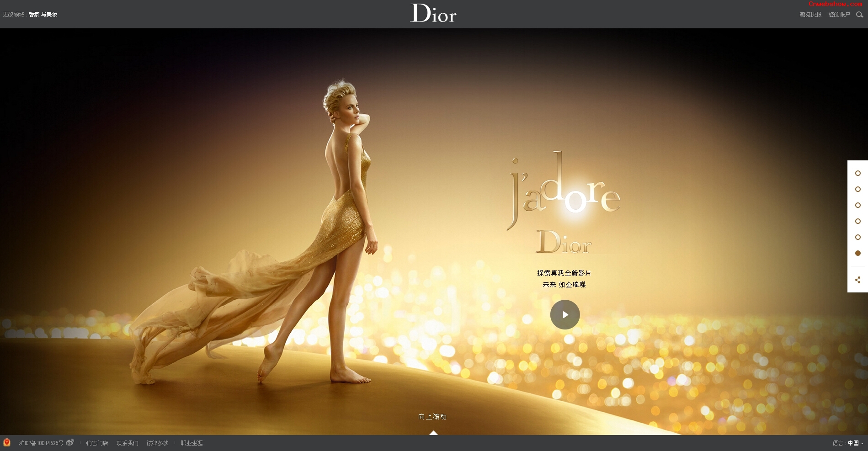Screen dimensions: 868x451
Task: Open 您的账户 account link
Action: coord(839,15)
